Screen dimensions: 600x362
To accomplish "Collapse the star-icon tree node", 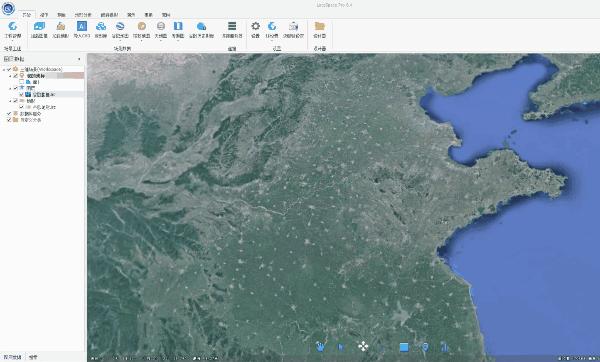I will (x=10, y=88).
